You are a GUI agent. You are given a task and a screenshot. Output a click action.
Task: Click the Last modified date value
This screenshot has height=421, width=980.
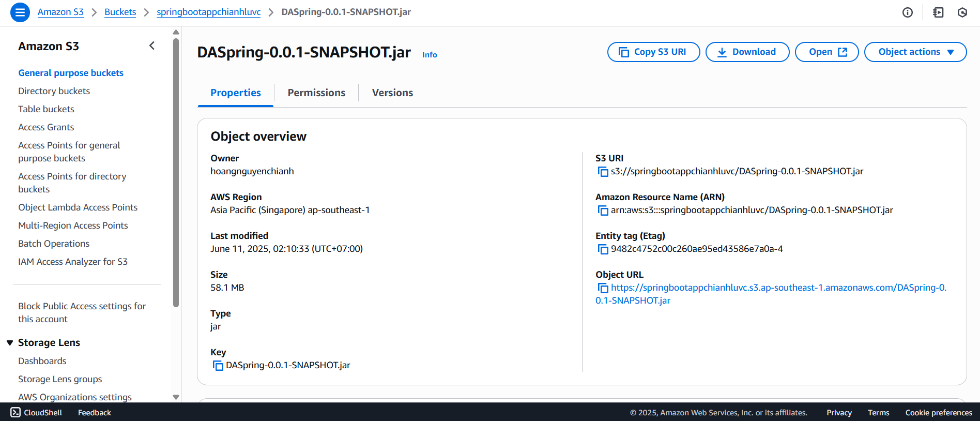pyautogui.click(x=286, y=249)
